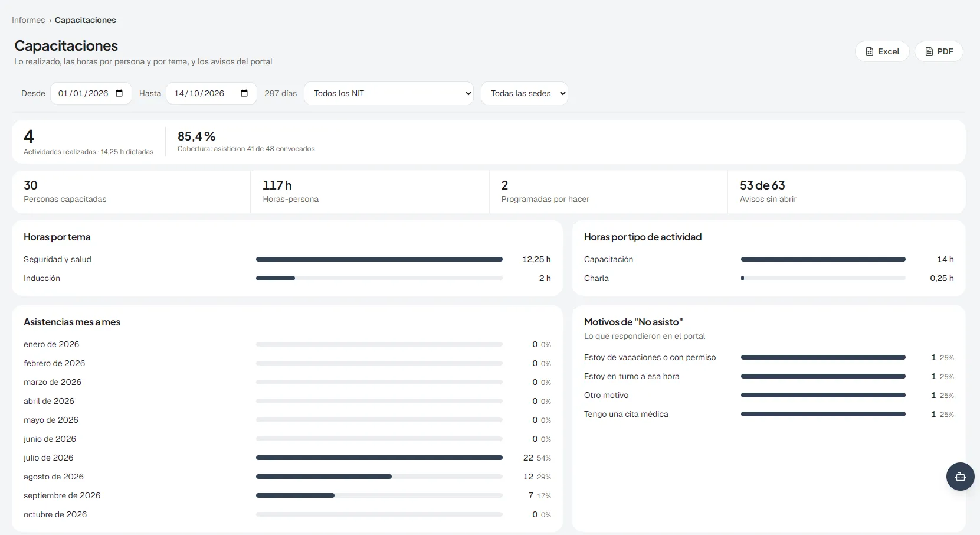
Task: Click Actividades realizadas summary text
Action: [x=89, y=152]
